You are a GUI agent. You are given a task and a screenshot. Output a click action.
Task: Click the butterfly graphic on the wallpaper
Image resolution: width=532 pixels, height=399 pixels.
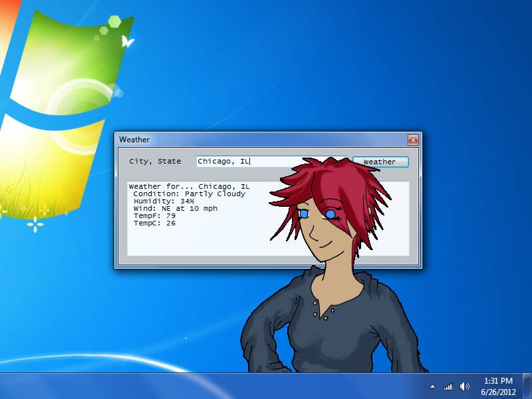tap(127, 41)
